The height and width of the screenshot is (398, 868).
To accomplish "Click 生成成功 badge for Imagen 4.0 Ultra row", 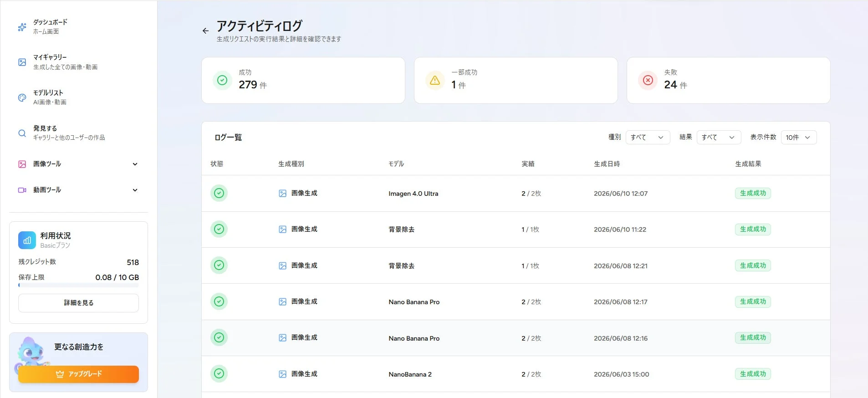I will click(753, 193).
